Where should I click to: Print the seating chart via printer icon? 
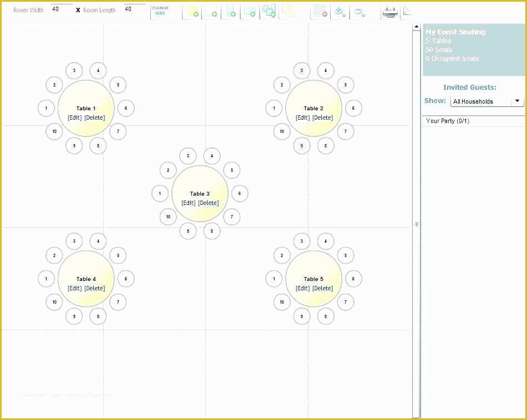point(390,12)
